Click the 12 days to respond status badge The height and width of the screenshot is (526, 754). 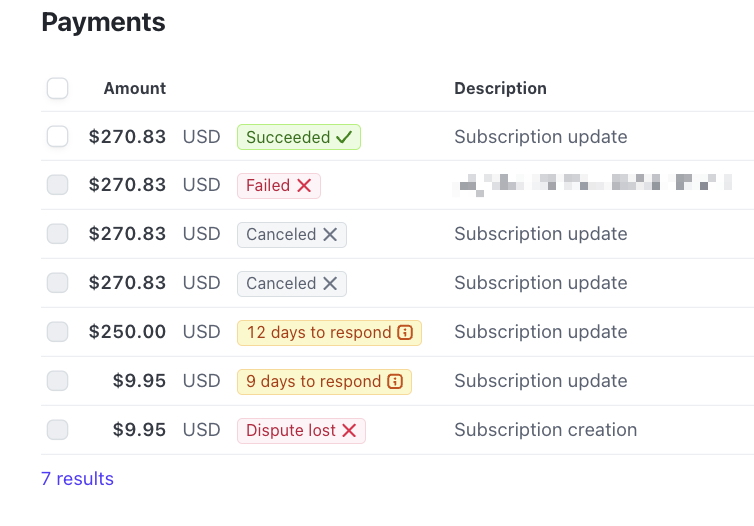[329, 333]
